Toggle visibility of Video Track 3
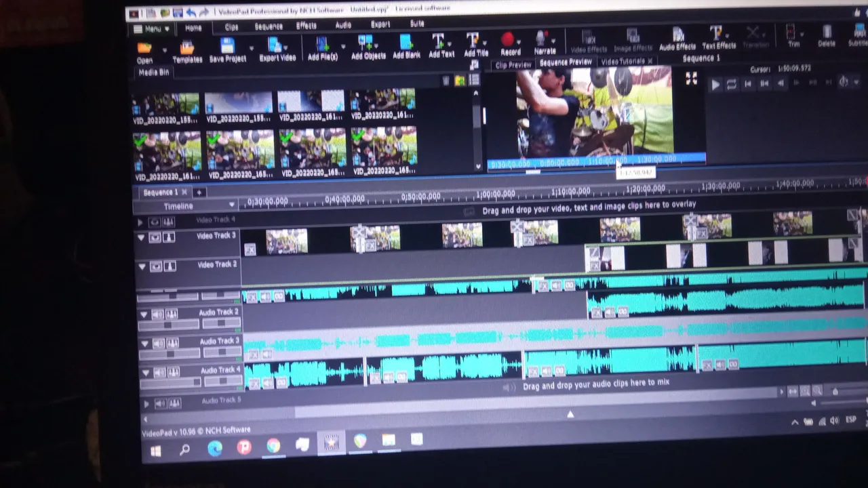Image resolution: width=868 pixels, height=488 pixels. click(x=155, y=237)
